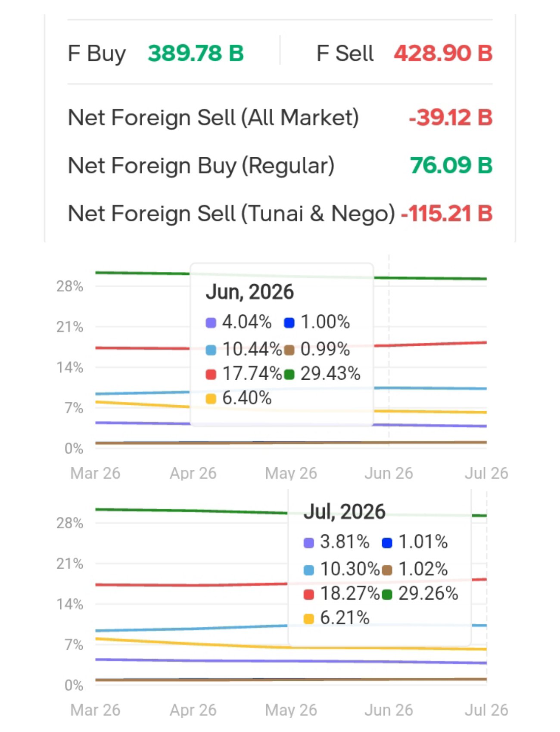Click red swatch beside 17.74%

pos(211,375)
